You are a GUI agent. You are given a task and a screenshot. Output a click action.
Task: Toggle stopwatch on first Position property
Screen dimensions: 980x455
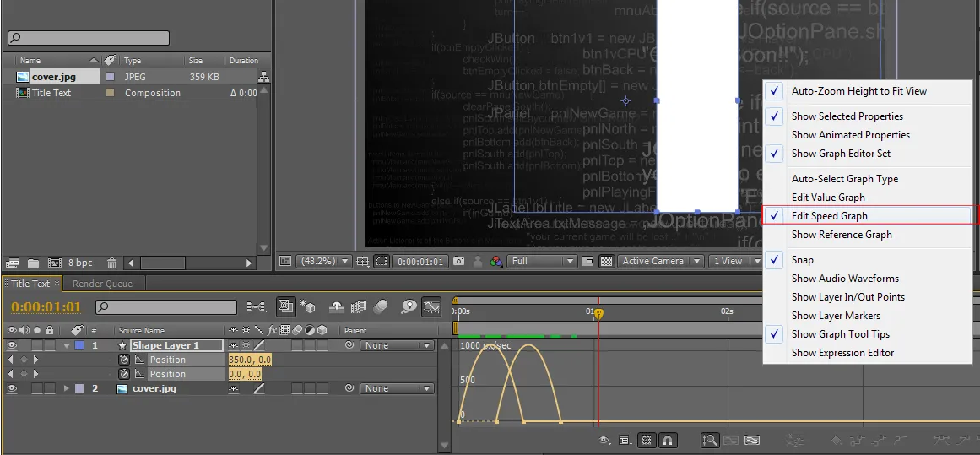[x=124, y=360]
